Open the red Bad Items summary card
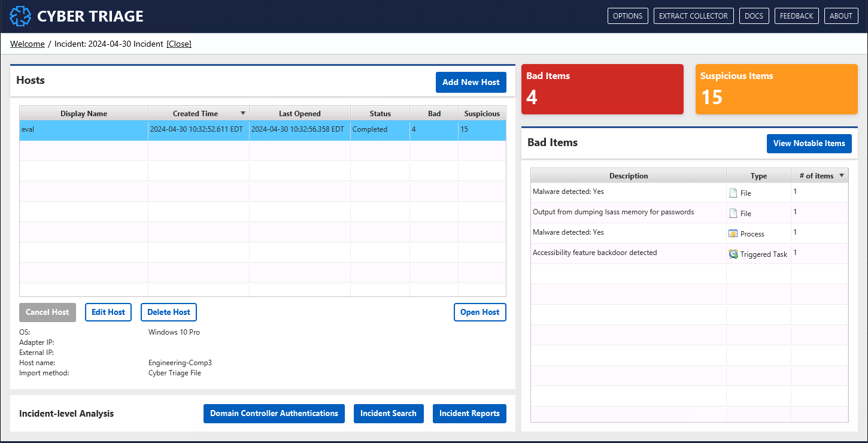Screen dimensions: 868x443 pyautogui.click(x=602, y=89)
